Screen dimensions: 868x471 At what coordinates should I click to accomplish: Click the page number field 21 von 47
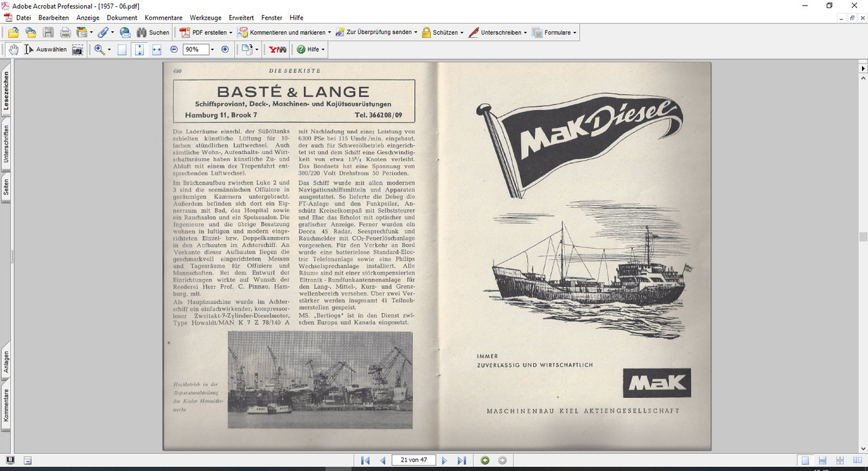tap(414, 460)
